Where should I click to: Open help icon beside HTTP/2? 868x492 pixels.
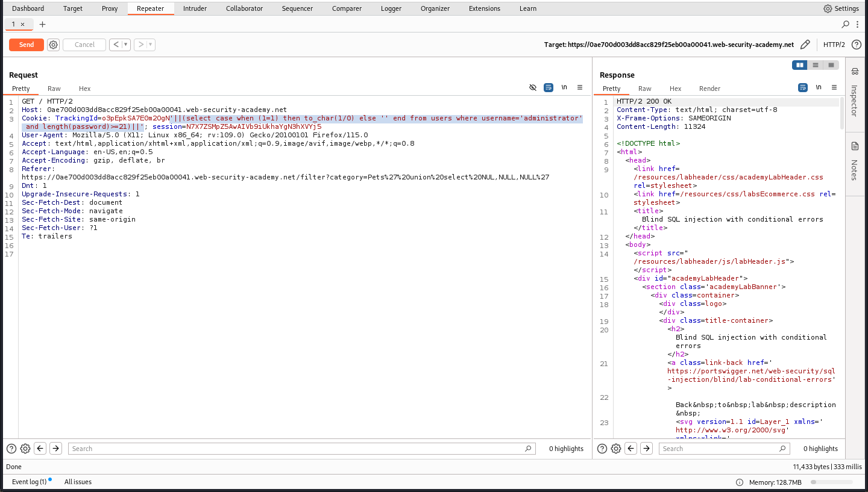tap(856, 45)
